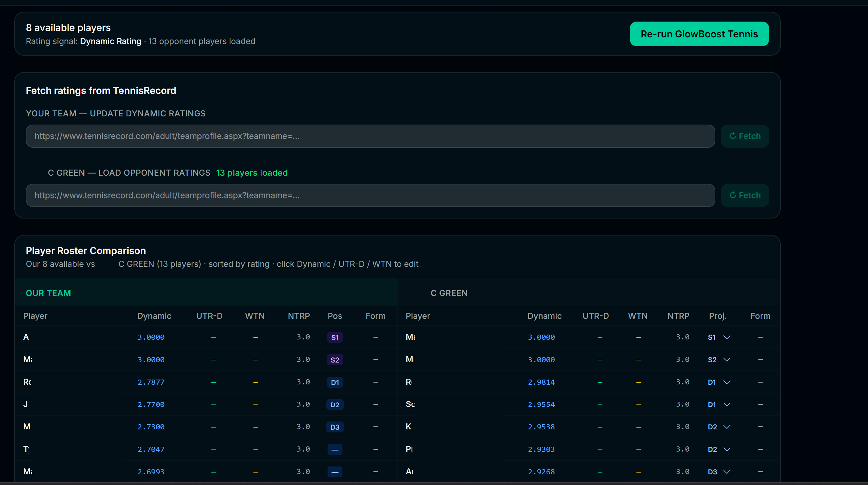The image size is (868, 485).
Task: Click Our Team S2 position badge
Action: coord(335,360)
